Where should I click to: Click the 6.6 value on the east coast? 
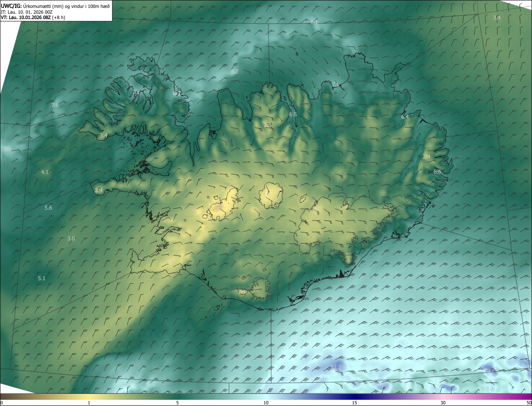tap(437, 171)
